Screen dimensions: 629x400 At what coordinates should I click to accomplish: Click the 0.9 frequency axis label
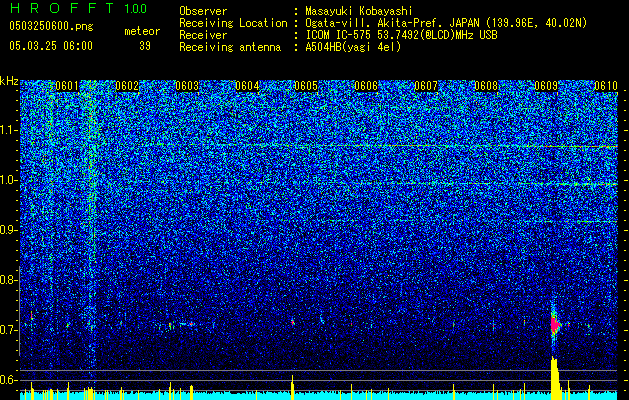pyautogui.click(x=8, y=230)
